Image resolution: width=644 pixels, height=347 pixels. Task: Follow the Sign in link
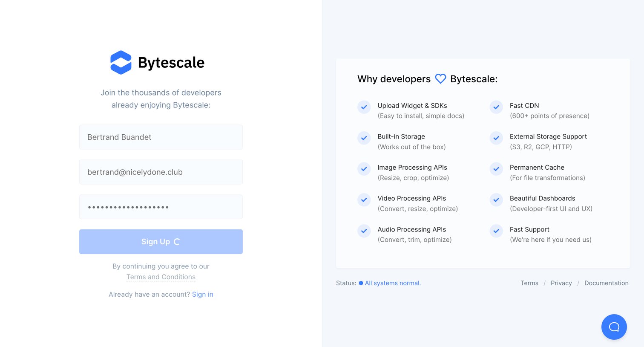203,295
